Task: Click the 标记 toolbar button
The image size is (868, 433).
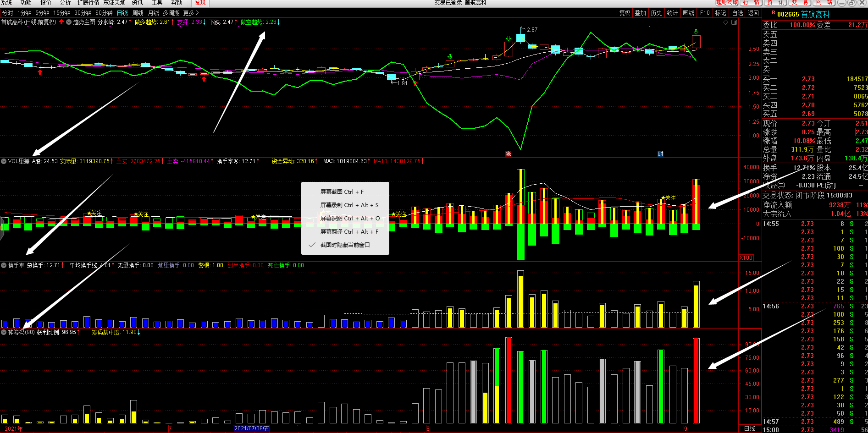Action: (x=721, y=13)
